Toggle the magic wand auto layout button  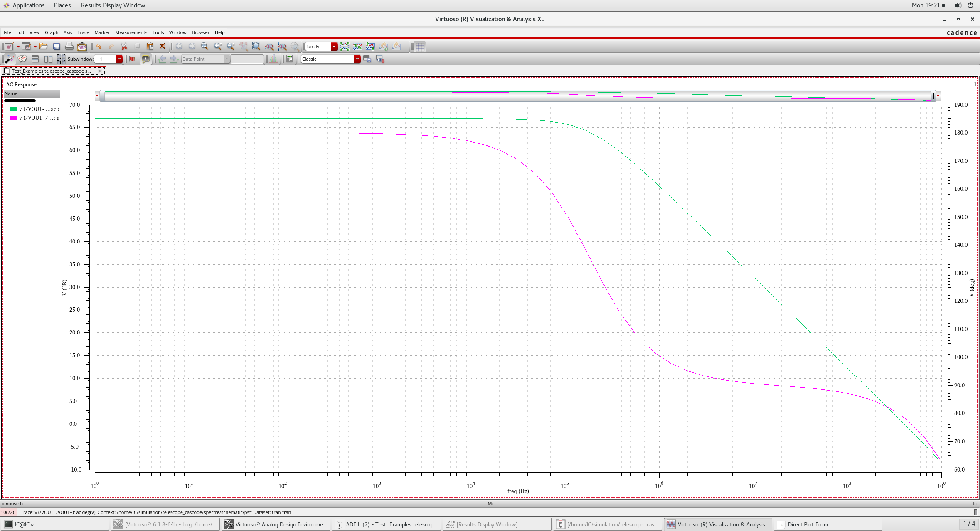(9, 59)
